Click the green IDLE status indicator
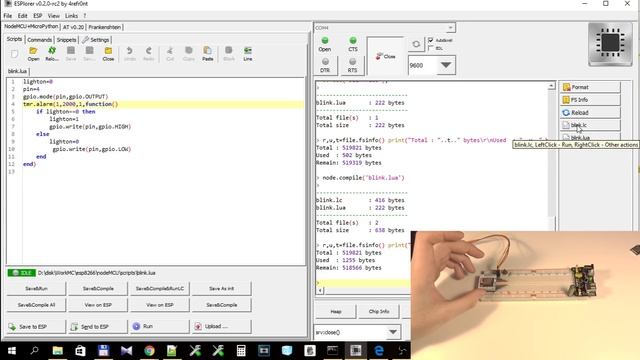This screenshot has width=640, height=360. (22, 273)
